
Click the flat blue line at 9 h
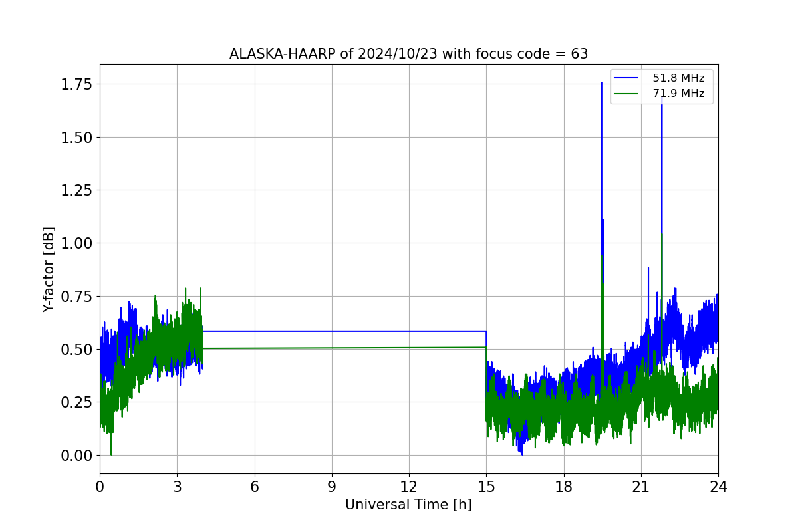[331, 331]
